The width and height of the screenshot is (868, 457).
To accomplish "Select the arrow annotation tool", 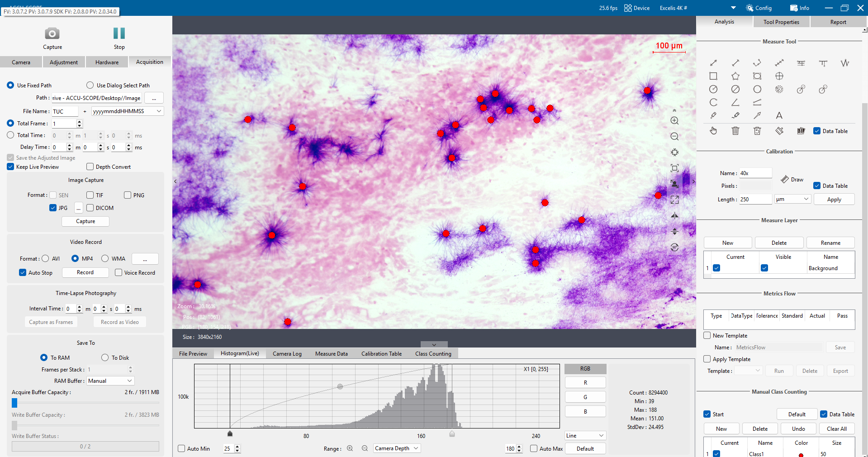I will [757, 115].
